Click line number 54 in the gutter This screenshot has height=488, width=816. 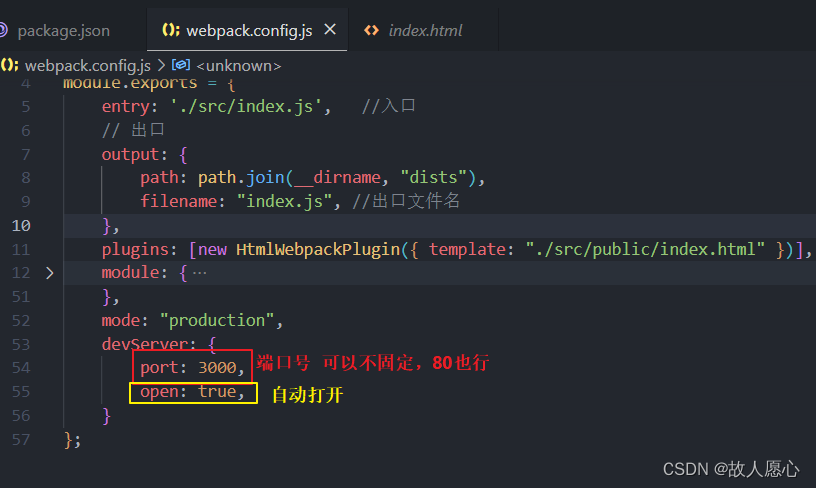coord(21,368)
